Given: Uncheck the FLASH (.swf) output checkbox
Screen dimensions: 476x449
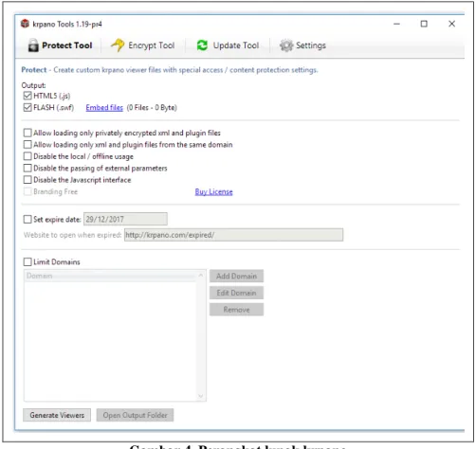Looking at the screenshot, I should click(x=27, y=107).
